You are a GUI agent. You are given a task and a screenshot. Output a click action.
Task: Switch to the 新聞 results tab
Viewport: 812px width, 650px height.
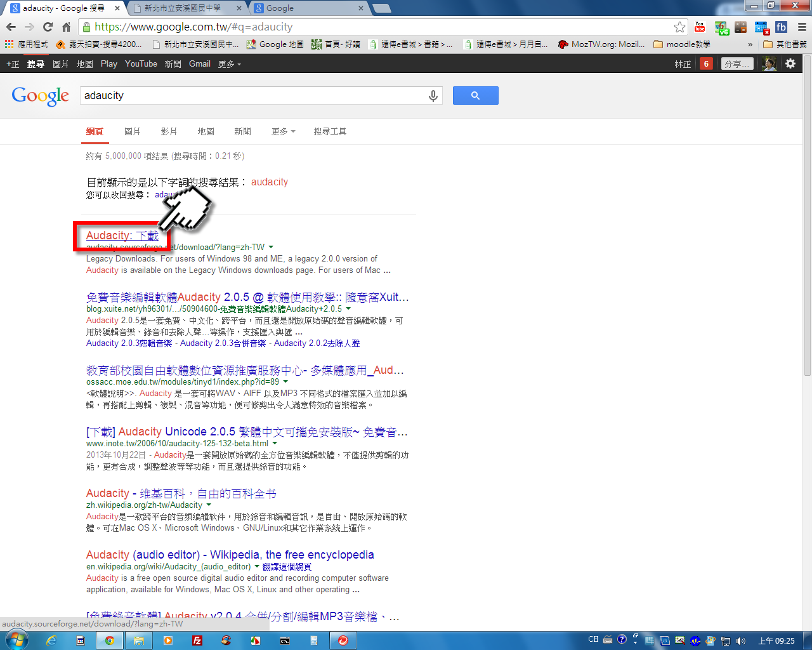[242, 131]
